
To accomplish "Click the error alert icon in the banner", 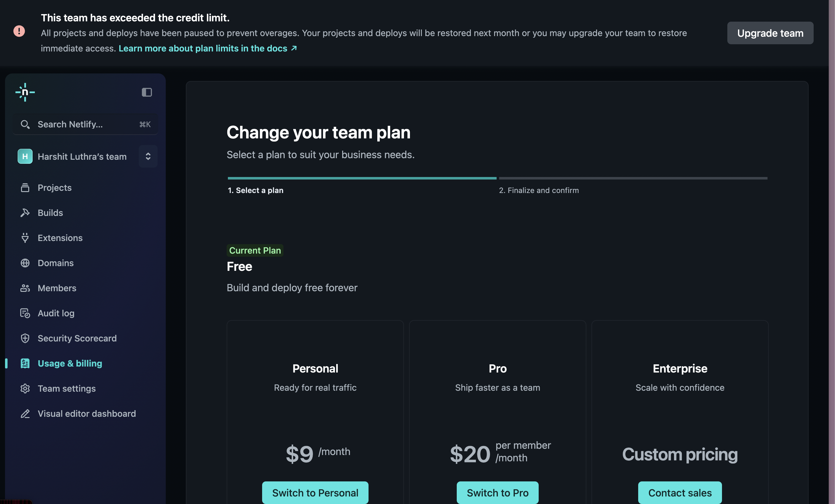I will pyautogui.click(x=19, y=31).
